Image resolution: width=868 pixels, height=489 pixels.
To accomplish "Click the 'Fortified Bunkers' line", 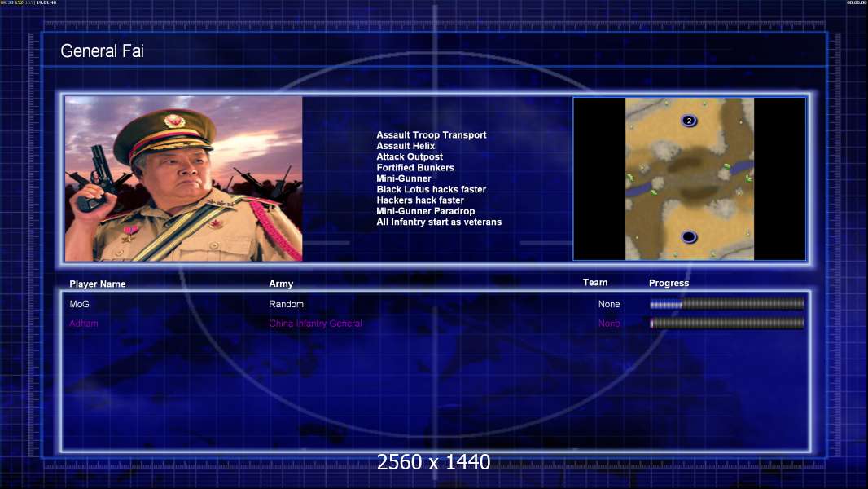I will tap(415, 167).
